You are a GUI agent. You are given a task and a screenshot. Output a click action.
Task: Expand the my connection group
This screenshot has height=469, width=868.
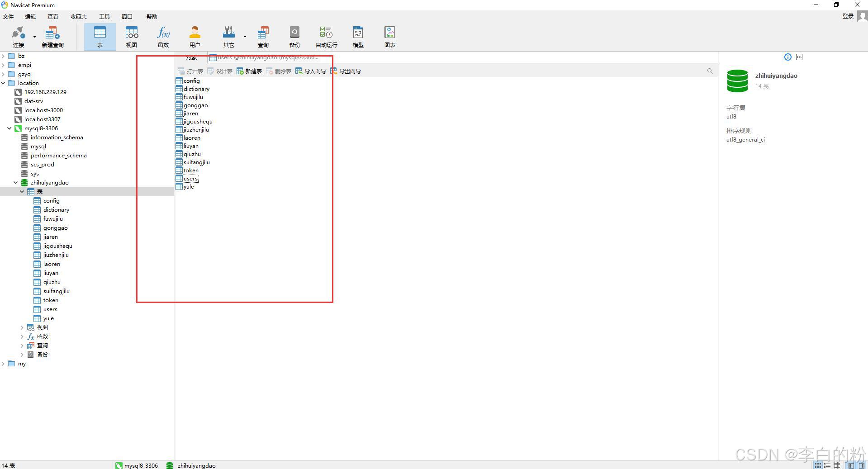4,364
